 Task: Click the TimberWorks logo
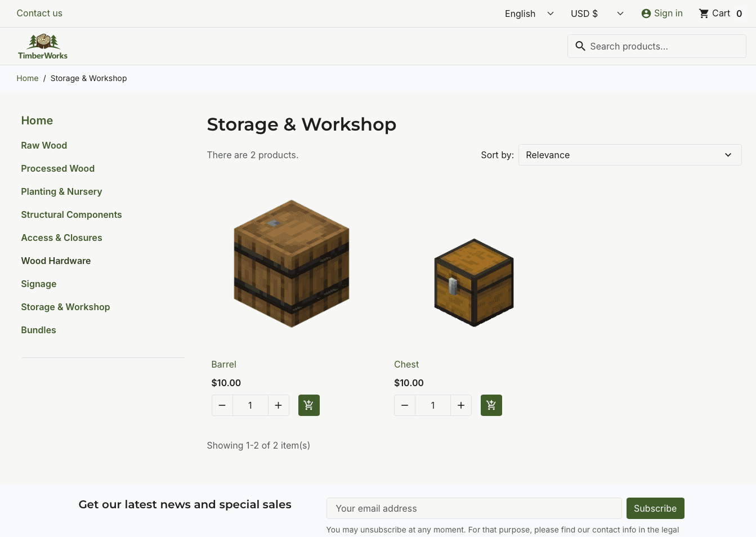(x=43, y=46)
